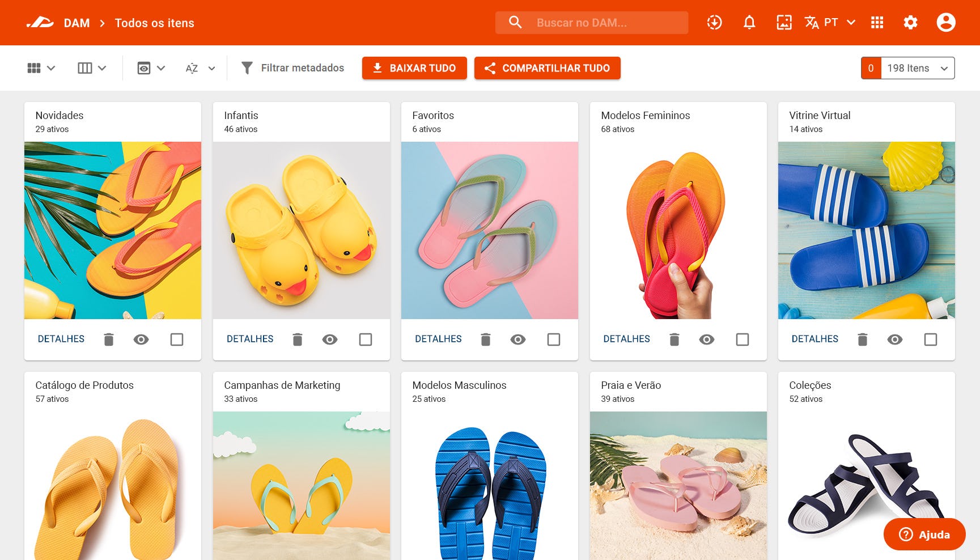Screen dimensions: 980x560
Task: Click the COMPARTILHAR TUDO button
Action: 548,68
